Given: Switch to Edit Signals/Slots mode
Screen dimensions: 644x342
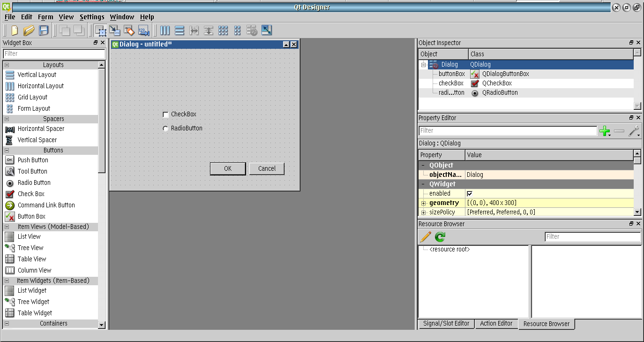Looking at the screenshot, I should tap(115, 30).
